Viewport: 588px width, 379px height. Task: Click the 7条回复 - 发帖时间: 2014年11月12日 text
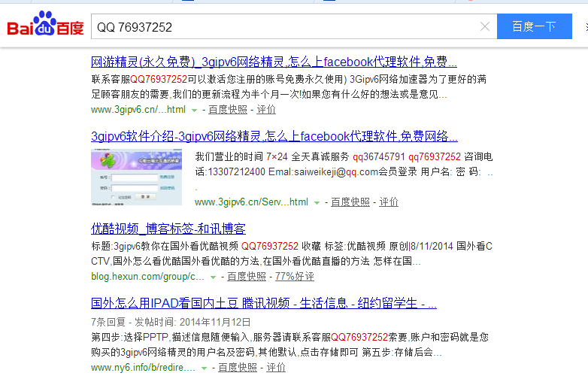[171, 322]
